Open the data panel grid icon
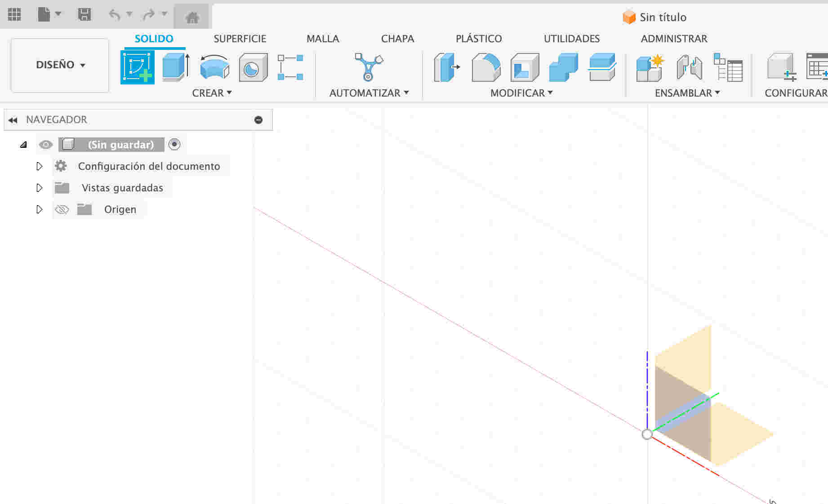 pos(14,14)
